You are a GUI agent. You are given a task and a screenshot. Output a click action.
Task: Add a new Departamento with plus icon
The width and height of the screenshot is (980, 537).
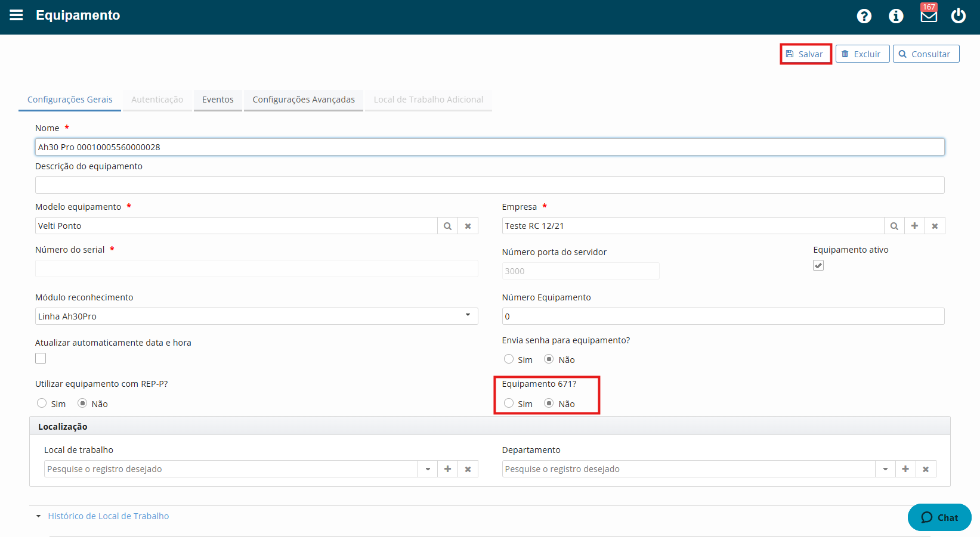click(x=905, y=469)
